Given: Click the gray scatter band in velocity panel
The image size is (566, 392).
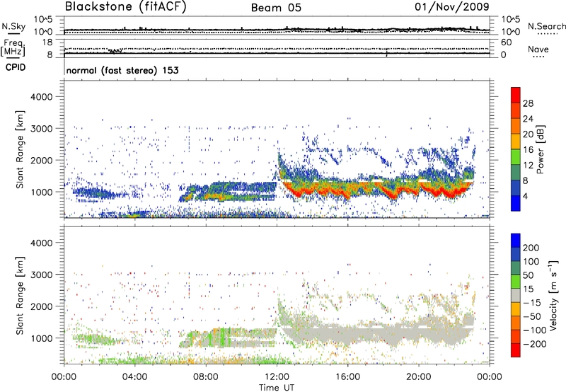Looking at the screenshot, I should (x=376, y=334).
